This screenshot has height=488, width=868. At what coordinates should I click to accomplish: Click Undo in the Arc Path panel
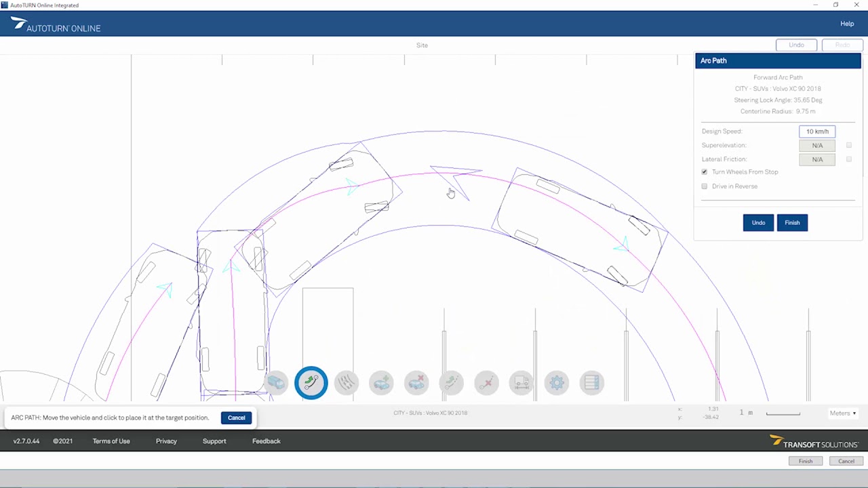pos(758,223)
